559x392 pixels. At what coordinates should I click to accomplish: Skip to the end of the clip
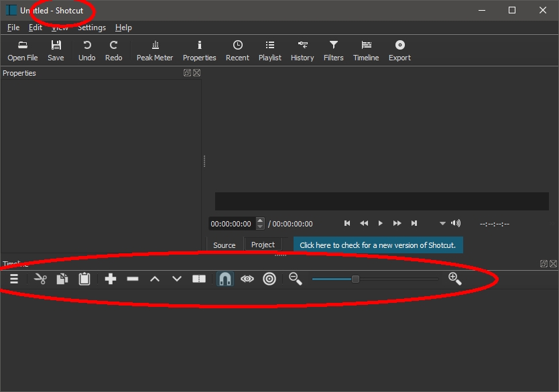tap(414, 223)
